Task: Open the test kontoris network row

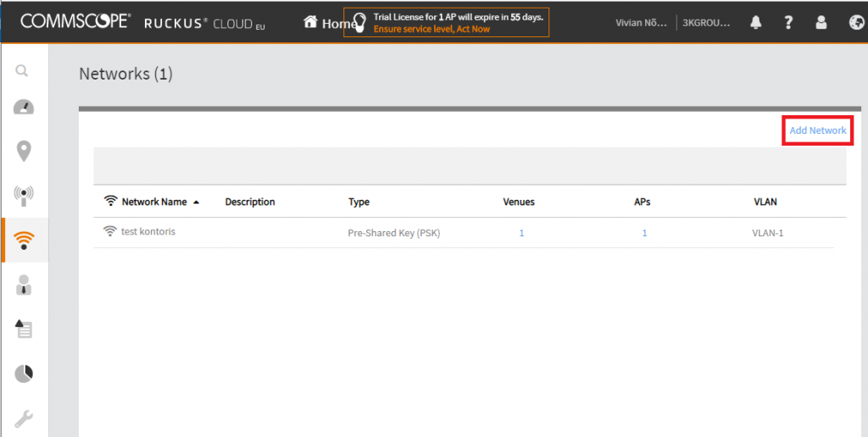Action: tap(147, 232)
